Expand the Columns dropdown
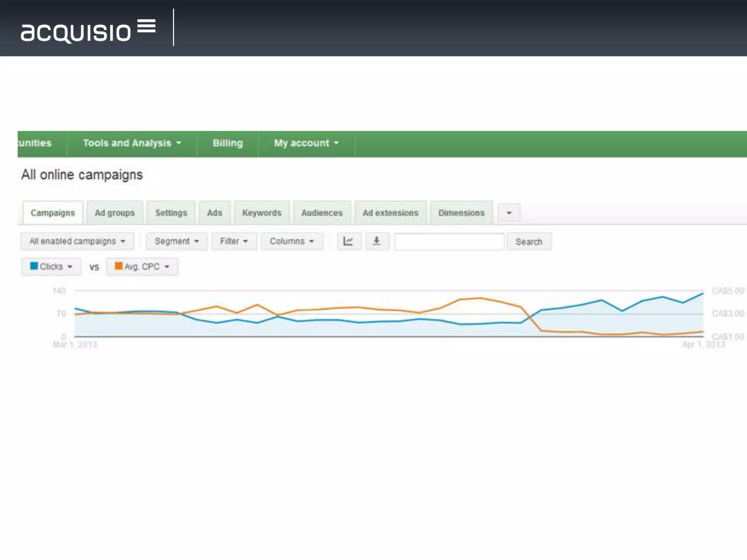Image resolution: width=747 pixels, height=560 pixels. 292,241
